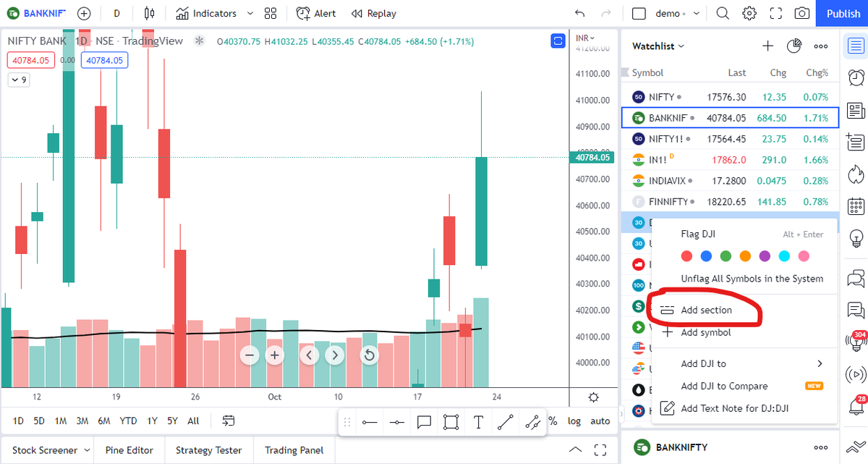Open watchlist more options menu
Viewport: 868px width, 464px height.
coord(820,46)
